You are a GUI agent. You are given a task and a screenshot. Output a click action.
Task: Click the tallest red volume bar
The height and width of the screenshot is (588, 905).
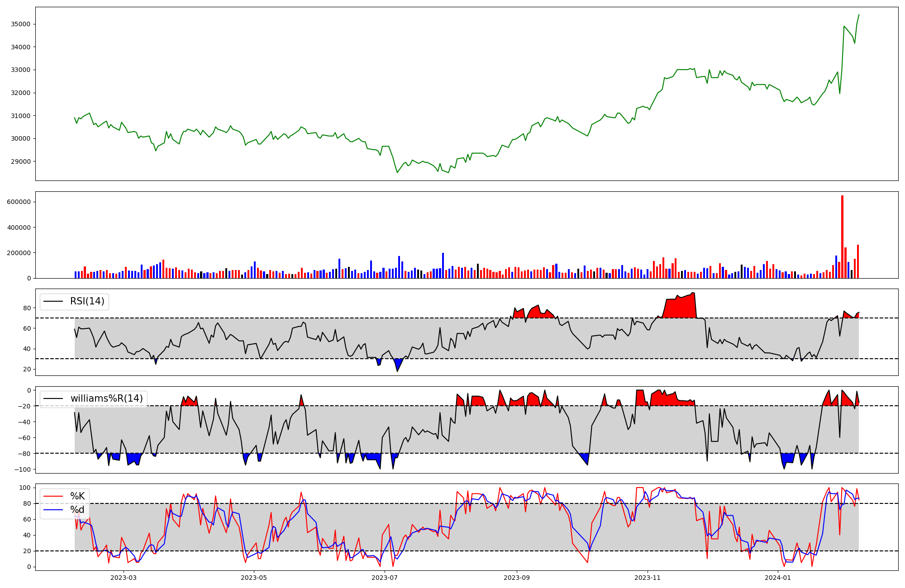coord(842,237)
